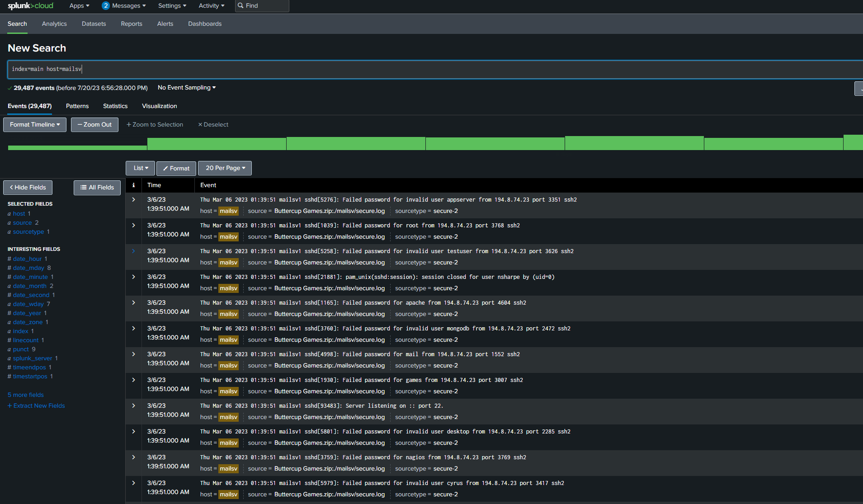Open Messages showing 2 notifications
This screenshot has width=863, height=504.
[123, 5]
